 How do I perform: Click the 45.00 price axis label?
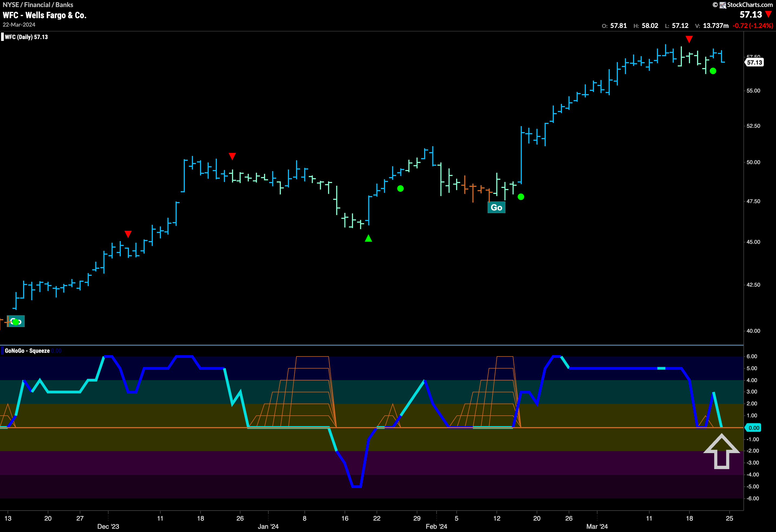tap(753, 242)
